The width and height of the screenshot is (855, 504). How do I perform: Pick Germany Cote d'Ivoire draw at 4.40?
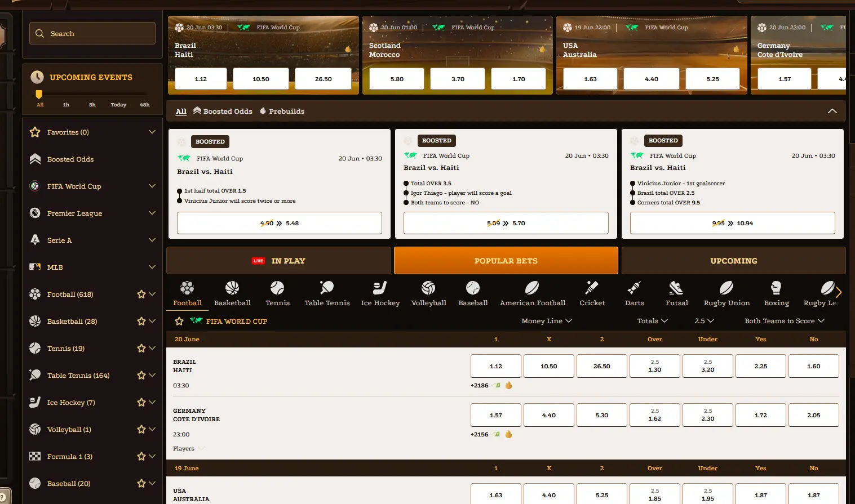pos(549,415)
